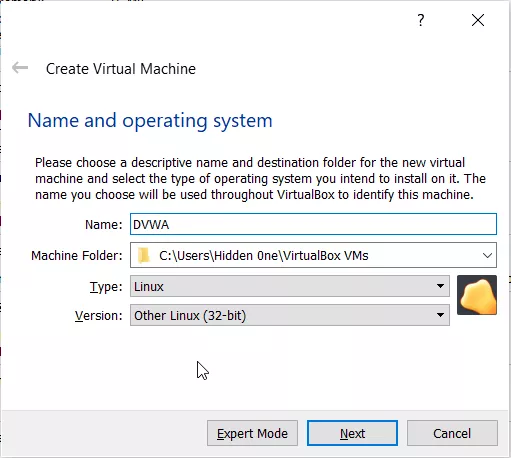This screenshot has height=458, width=511.
Task: Click the 'Name:' label
Action: pos(104,225)
